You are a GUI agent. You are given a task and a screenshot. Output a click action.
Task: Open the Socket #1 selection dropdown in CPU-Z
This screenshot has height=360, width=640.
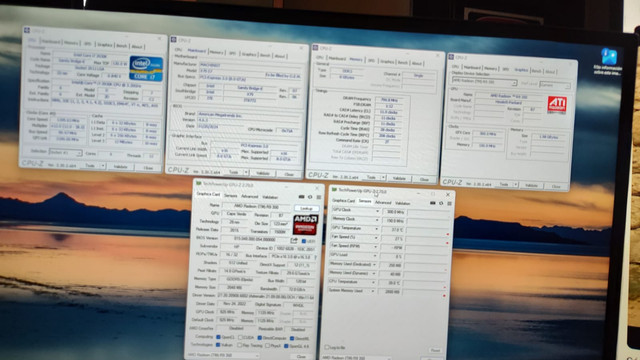[66, 153]
